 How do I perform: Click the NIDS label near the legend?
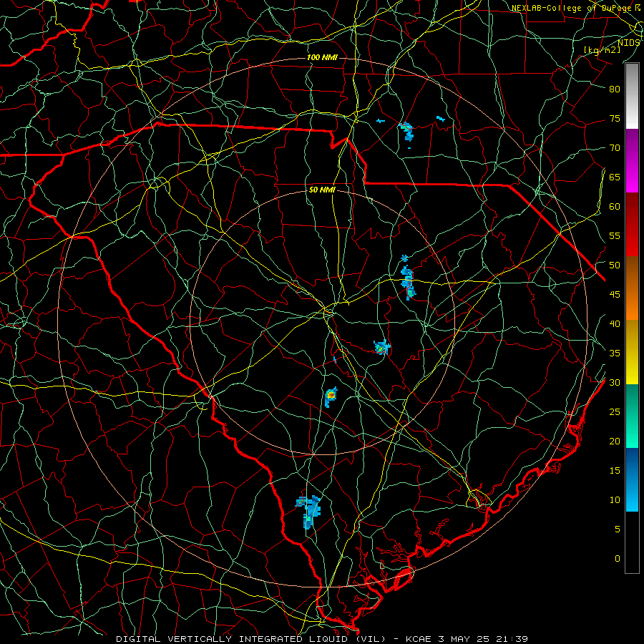pos(628,43)
